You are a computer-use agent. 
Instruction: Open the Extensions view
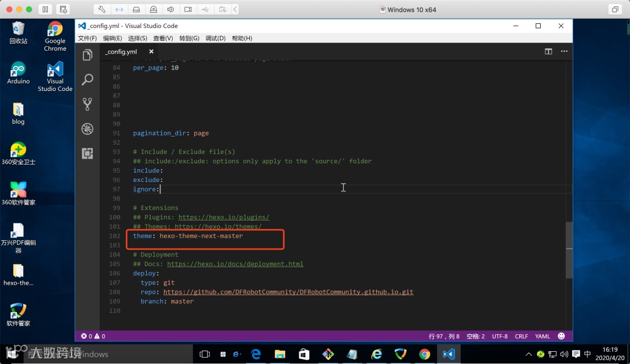[x=87, y=153]
